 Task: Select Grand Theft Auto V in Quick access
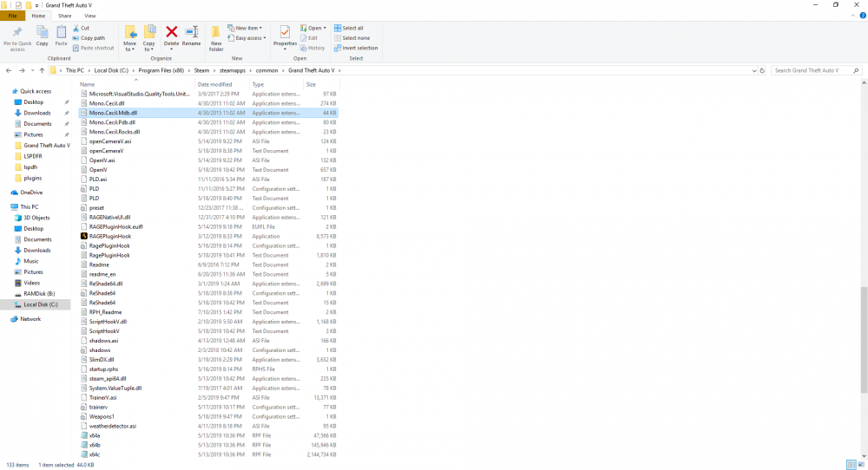[47, 146]
